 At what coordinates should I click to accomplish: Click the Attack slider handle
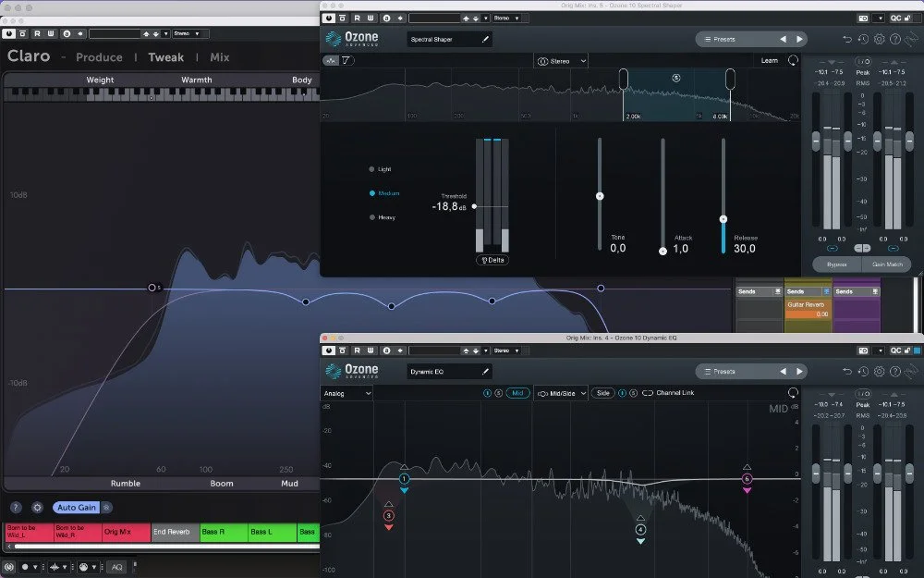(663, 252)
